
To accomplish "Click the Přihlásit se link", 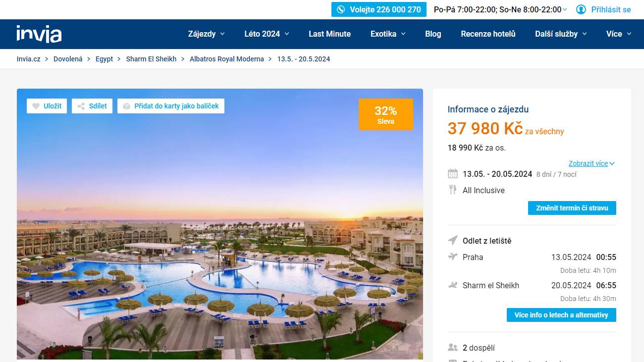I will point(611,9).
